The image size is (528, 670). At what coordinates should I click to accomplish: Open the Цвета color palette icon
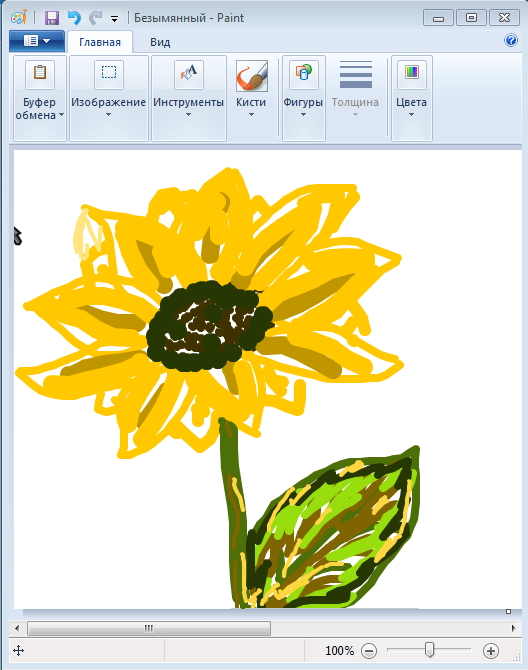coord(412,74)
